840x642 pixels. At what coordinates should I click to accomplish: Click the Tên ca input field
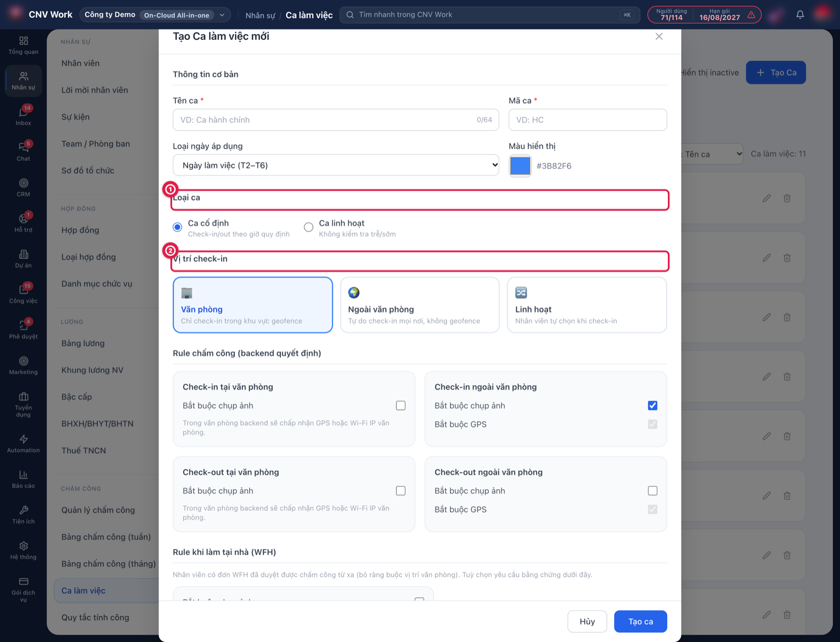[x=336, y=120]
